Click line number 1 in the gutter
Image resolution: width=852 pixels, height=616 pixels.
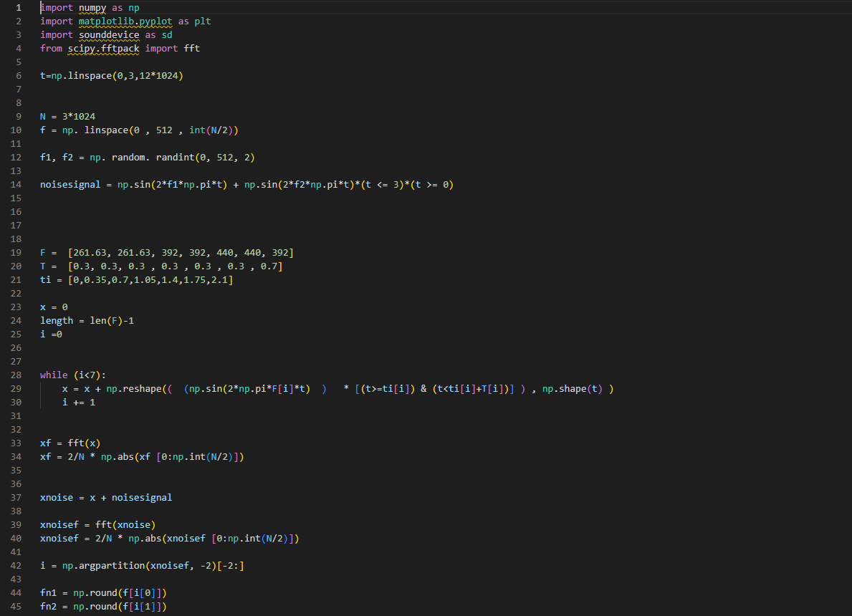[x=19, y=8]
